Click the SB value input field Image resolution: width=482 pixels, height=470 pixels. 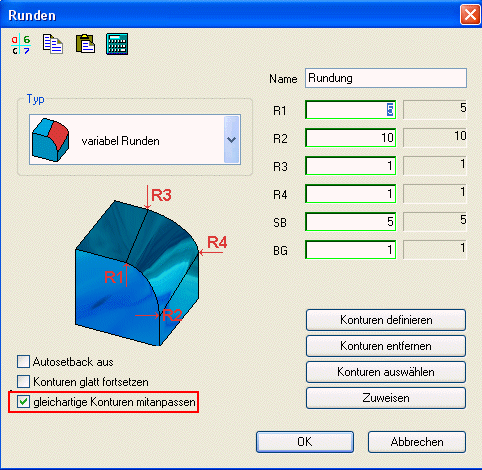[350, 222]
